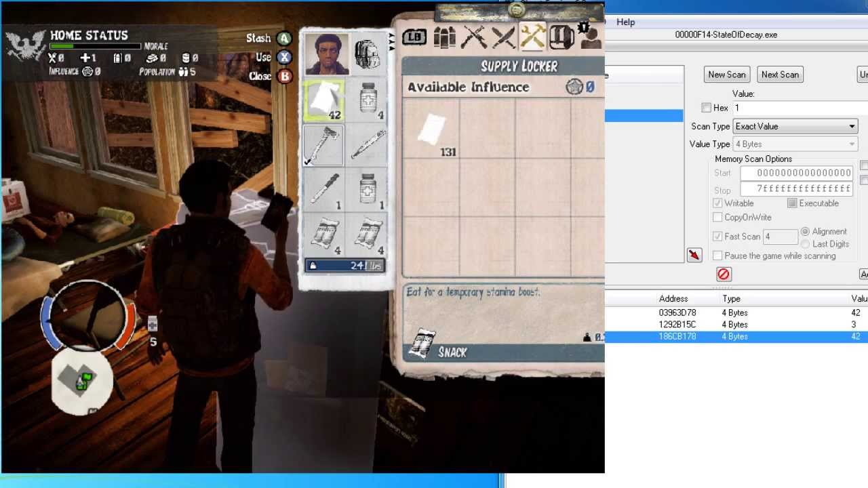Image resolution: width=868 pixels, height=488 pixels.
Task: Open the Help menu in Cheat Engine
Action: click(x=625, y=22)
